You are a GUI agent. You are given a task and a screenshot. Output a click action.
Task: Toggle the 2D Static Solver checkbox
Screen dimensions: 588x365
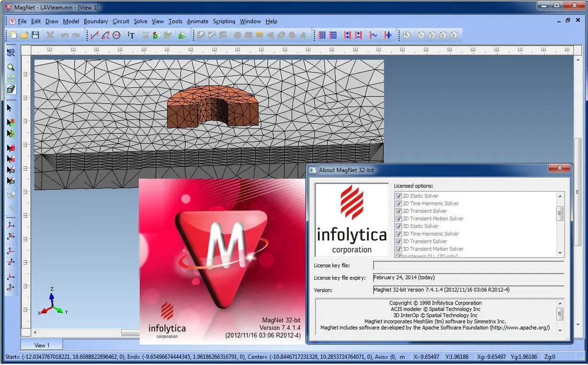(x=398, y=196)
